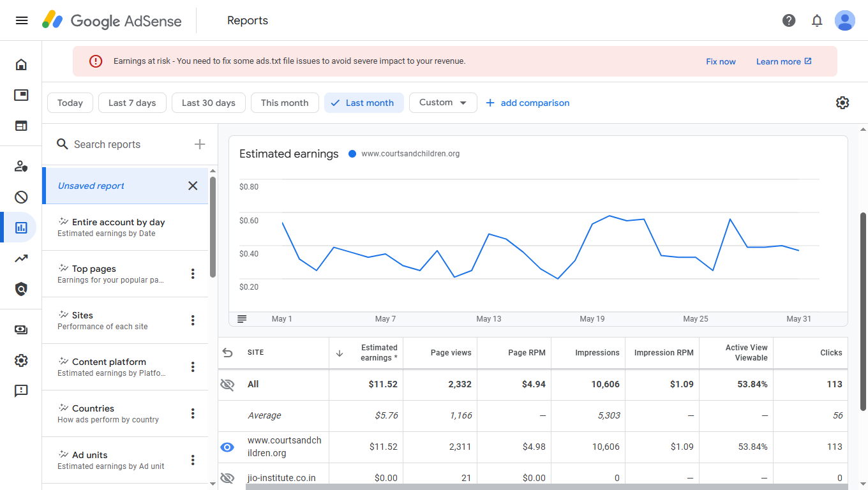Select This month range
Screen dimensions: 868x490
285,103
